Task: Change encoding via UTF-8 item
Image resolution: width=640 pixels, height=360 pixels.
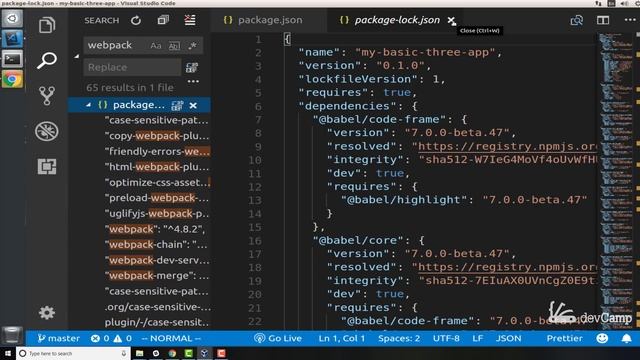Action: 446,338
